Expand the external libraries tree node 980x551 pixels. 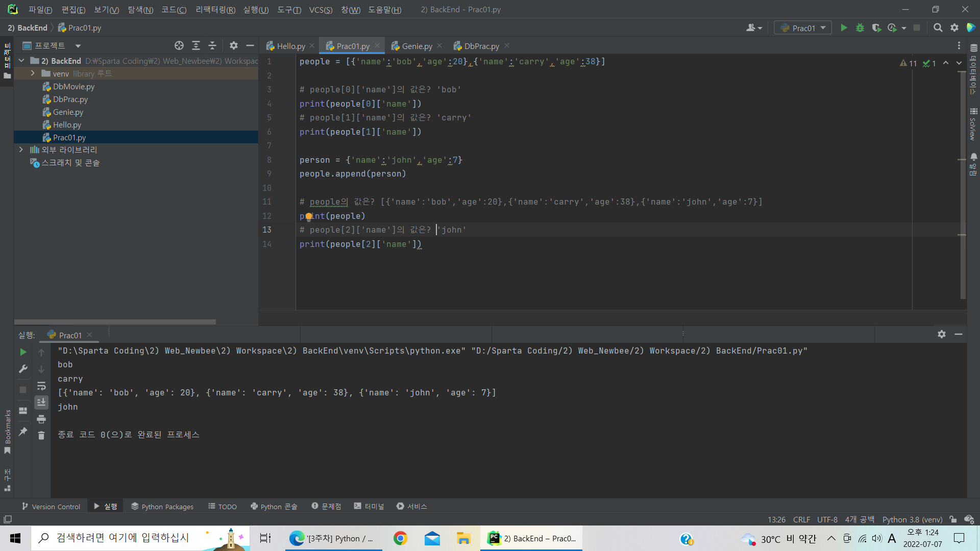[x=21, y=149]
